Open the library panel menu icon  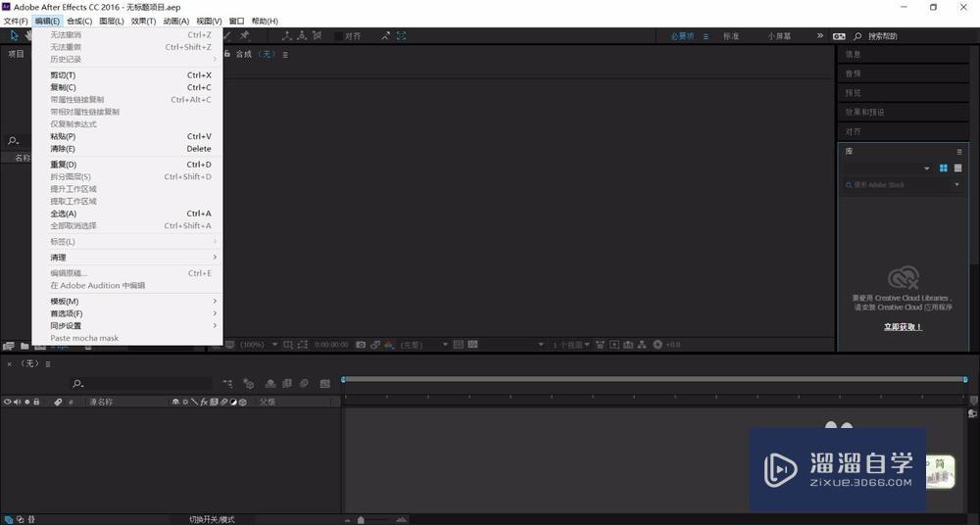point(959,151)
